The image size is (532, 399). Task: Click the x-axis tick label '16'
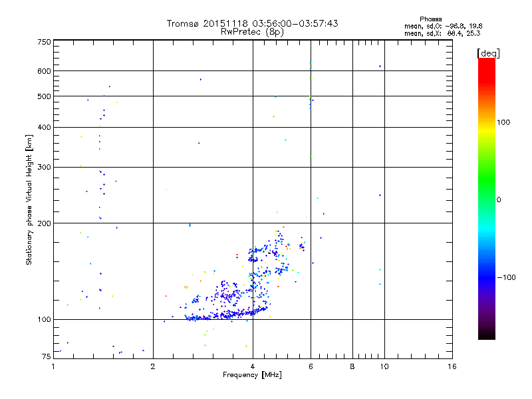coord(452,366)
